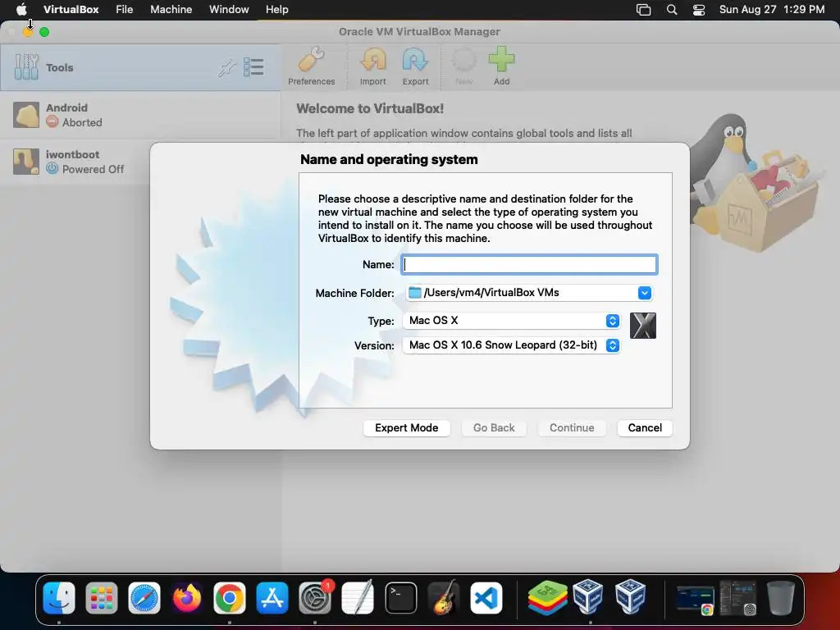This screenshot has height=630, width=840.
Task: Select the iwontboot virtual machine
Action: [75, 162]
